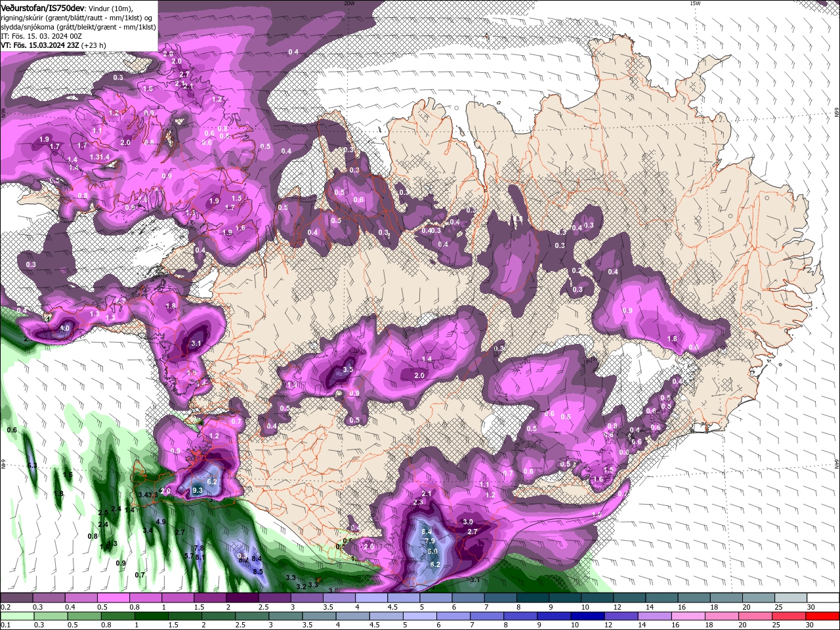Viewport: 840px width, 630px height.
Task: Click the rigning/skúrir legend description line
Action: 77,17
